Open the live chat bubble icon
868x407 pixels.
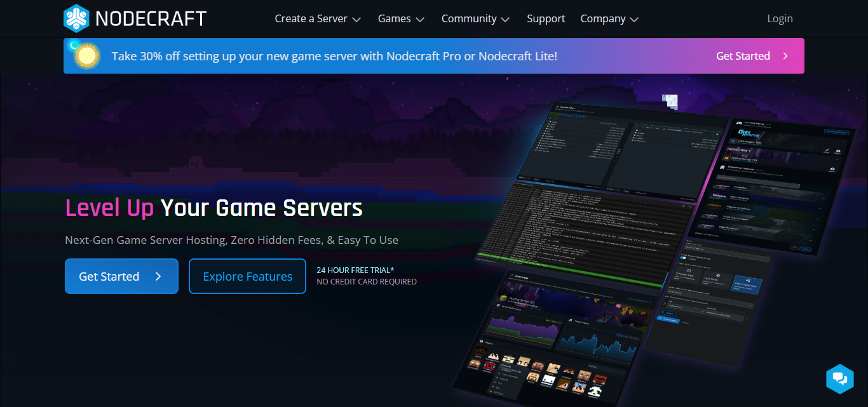(839, 379)
